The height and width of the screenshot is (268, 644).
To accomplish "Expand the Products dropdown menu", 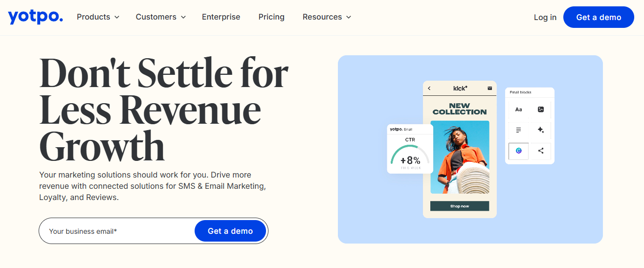I will 98,17.
